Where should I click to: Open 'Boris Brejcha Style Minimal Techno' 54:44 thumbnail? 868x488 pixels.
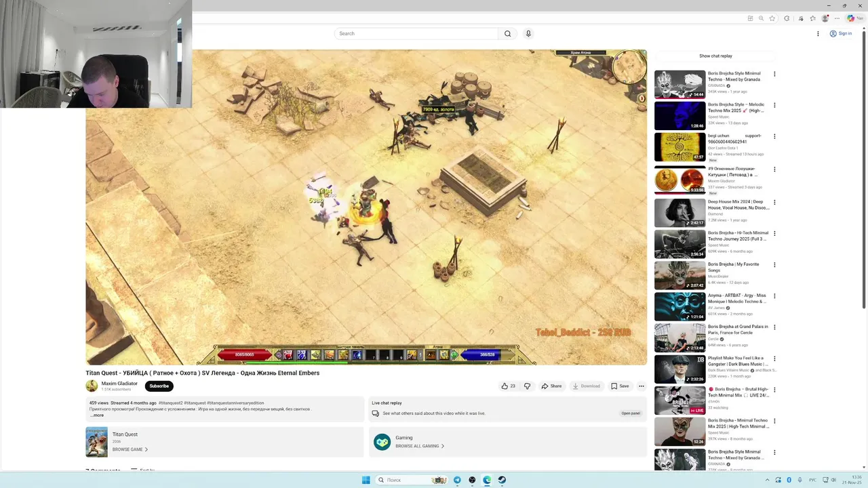pos(679,85)
